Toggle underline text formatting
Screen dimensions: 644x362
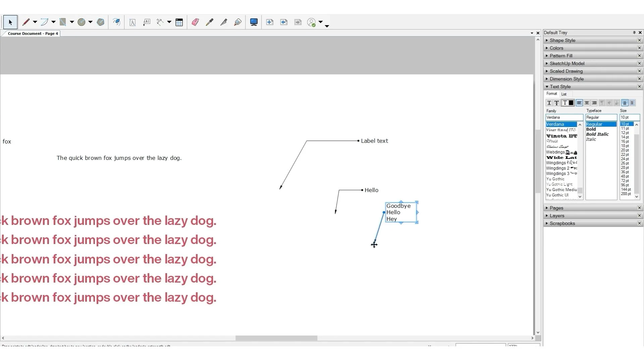(549, 103)
